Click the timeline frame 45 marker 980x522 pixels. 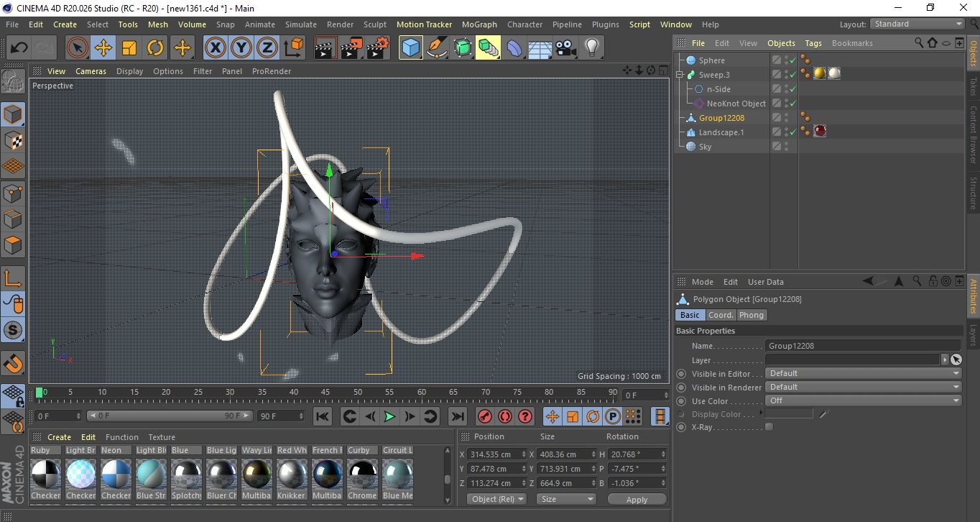click(x=325, y=393)
